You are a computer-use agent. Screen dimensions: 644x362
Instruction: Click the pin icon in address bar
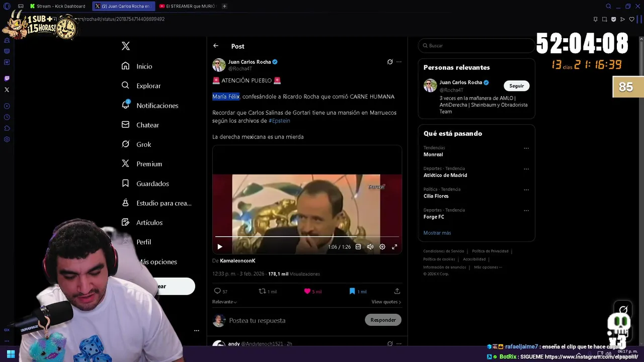pos(595,19)
